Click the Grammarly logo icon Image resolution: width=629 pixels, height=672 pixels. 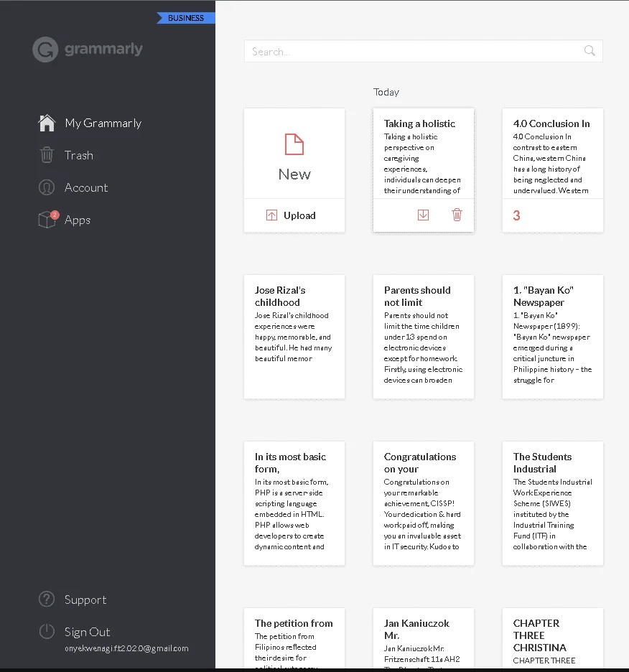(x=45, y=50)
